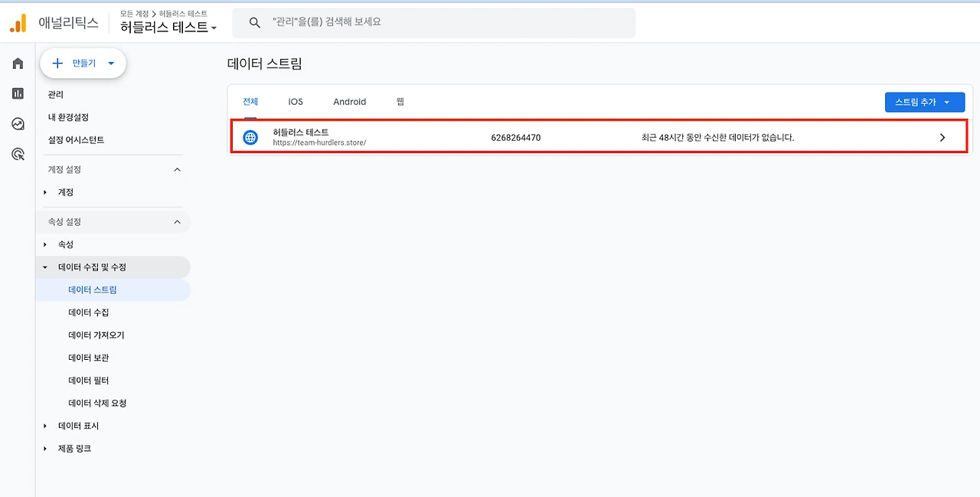Open 데이터 수집 sub-item
This screenshot has height=497, width=980.
tap(89, 312)
